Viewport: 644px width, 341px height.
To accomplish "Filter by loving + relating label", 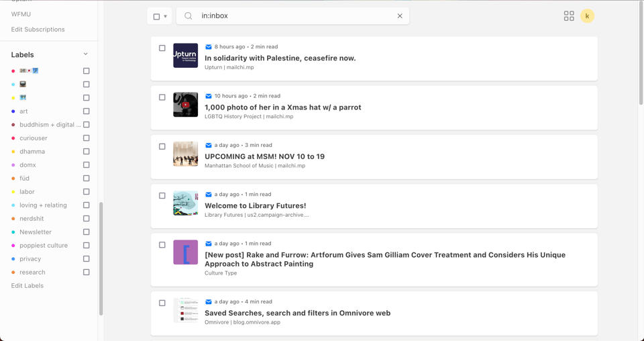I will (43, 205).
